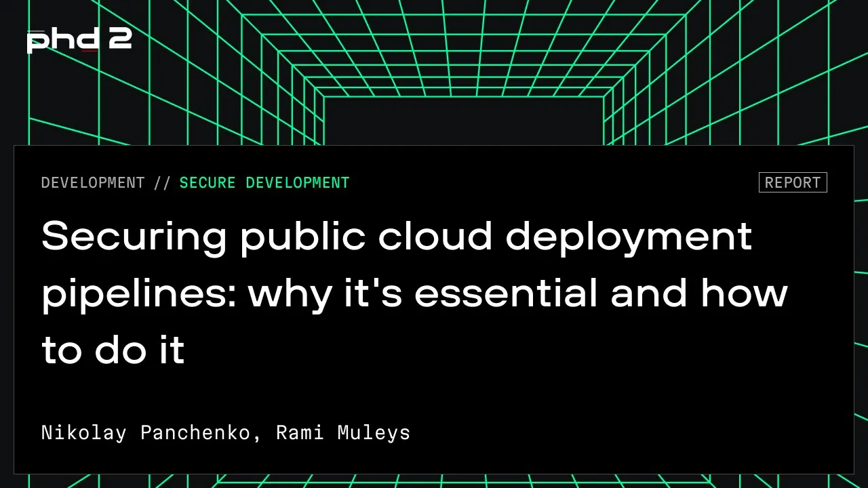Click speaker name Nikolay Panchenko
This screenshot has width=868, height=488.
click(146, 432)
